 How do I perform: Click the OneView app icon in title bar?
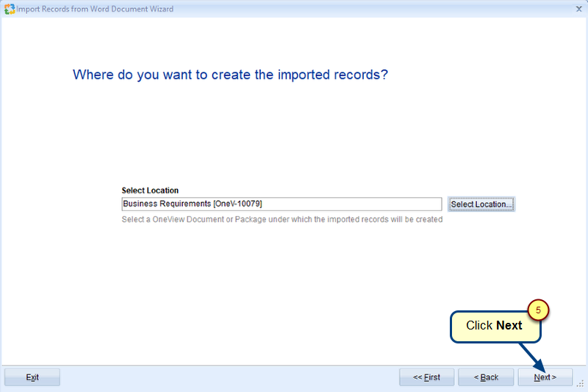[x=10, y=9]
